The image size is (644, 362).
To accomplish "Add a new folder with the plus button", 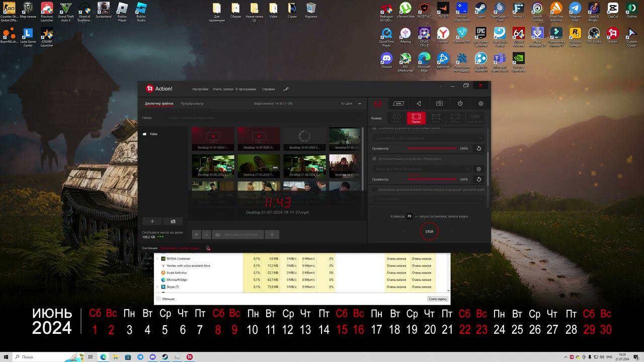I will [152, 221].
